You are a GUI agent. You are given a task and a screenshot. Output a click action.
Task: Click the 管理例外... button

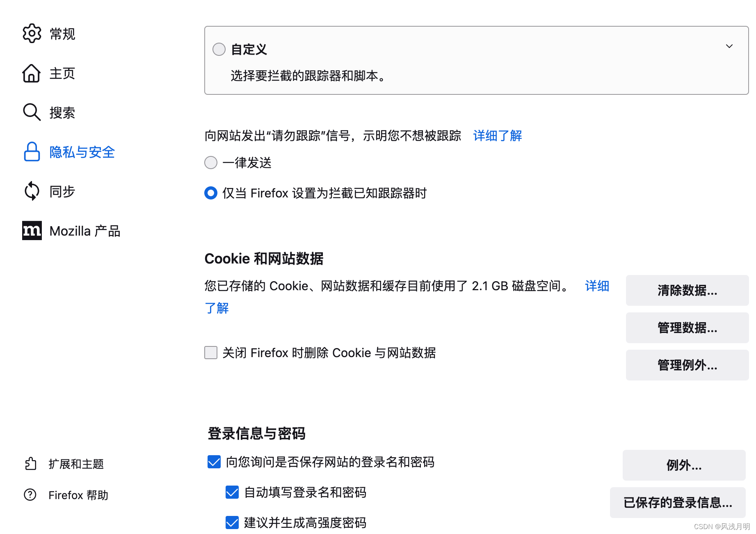687,365
